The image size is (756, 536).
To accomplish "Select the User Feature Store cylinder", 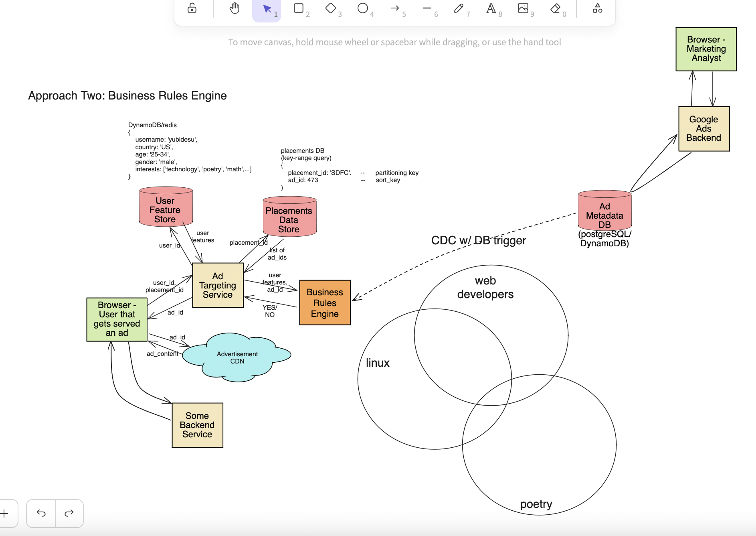I will [166, 208].
